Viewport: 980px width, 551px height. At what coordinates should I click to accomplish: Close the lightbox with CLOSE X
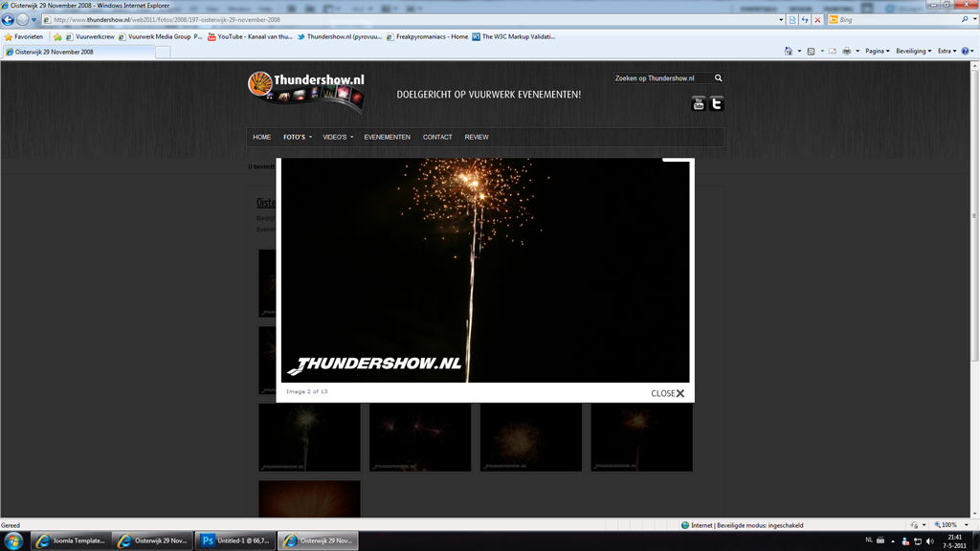click(667, 393)
